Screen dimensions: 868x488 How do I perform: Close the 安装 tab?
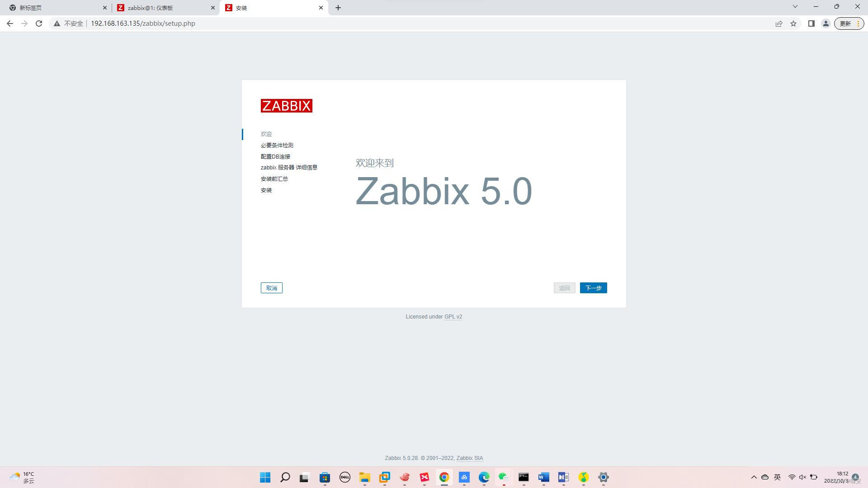coord(321,8)
